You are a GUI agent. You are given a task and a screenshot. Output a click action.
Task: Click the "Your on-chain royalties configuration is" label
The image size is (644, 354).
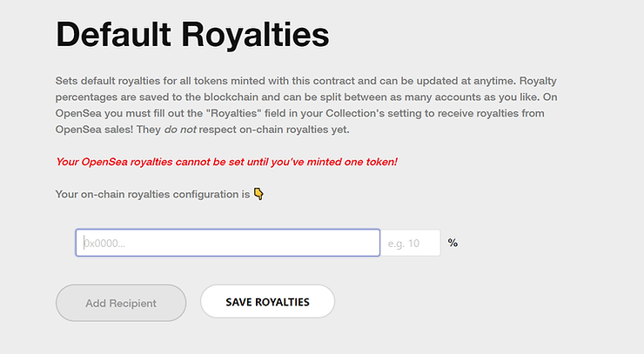pyautogui.click(x=152, y=194)
